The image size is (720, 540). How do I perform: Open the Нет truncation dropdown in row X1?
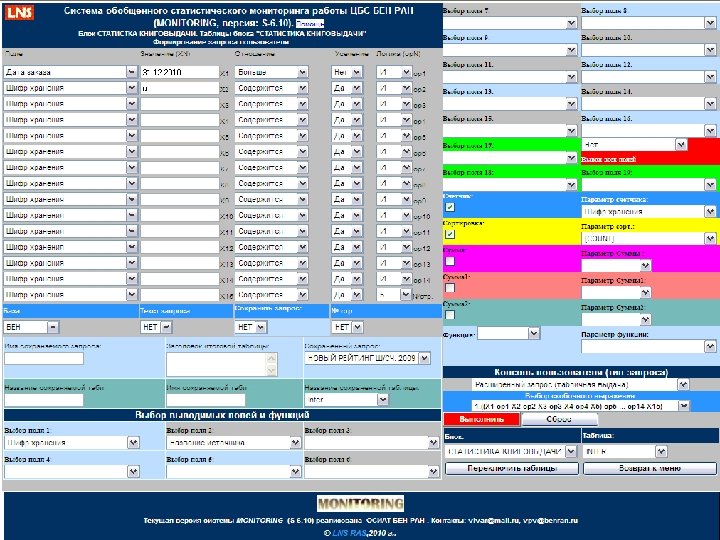[x=347, y=72]
